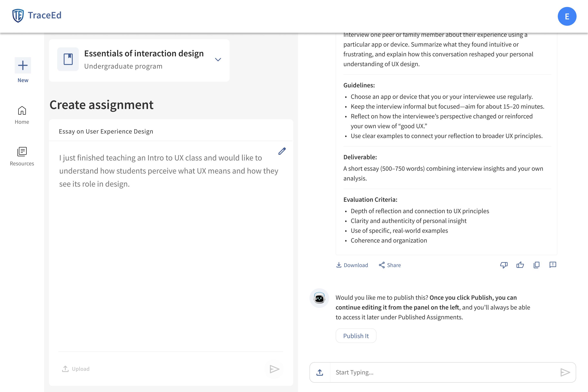Report an issue via the flag message icon

point(553,265)
